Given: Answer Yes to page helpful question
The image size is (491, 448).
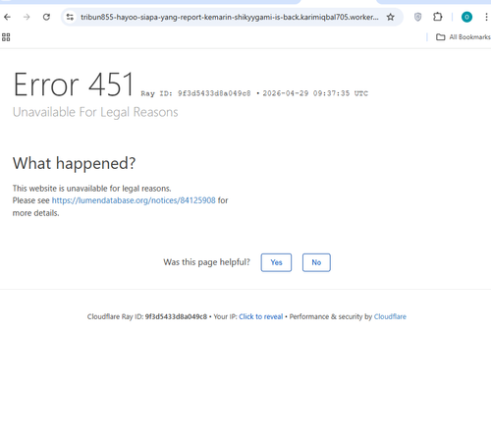Looking at the screenshot, I should [276, 262].
